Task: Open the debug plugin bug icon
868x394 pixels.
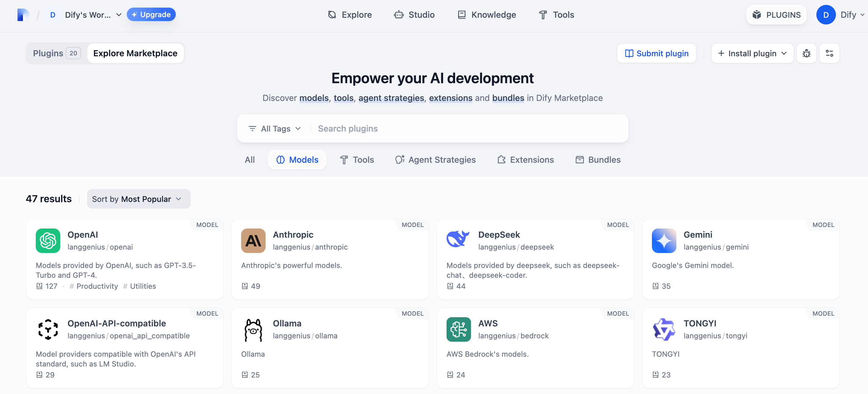Action: pyautogui.click(x=806, y=53)
